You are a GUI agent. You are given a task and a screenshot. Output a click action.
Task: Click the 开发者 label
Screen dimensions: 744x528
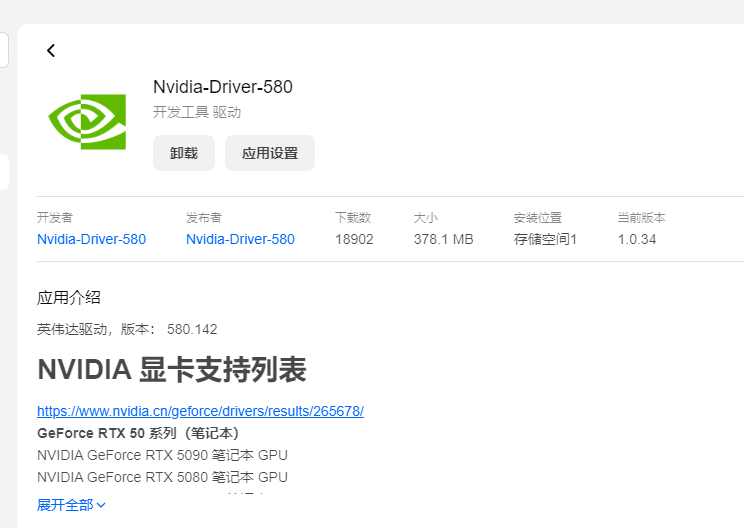(x=55, y=218)
